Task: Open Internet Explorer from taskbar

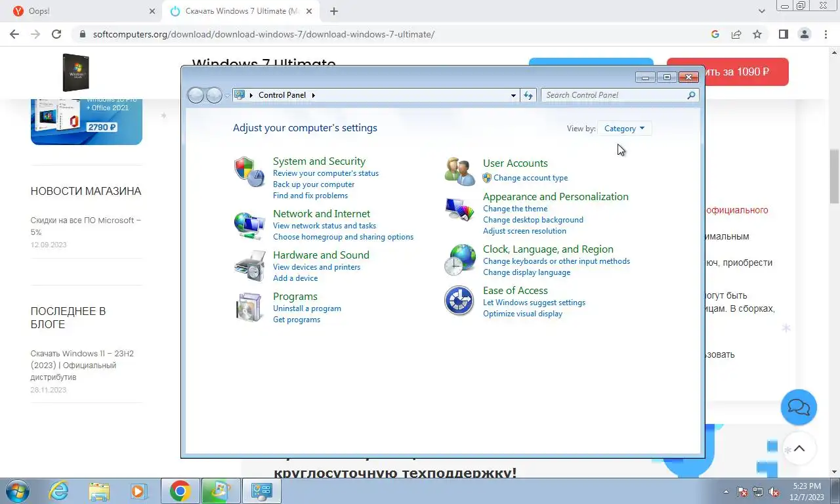Action: point(59,491)
